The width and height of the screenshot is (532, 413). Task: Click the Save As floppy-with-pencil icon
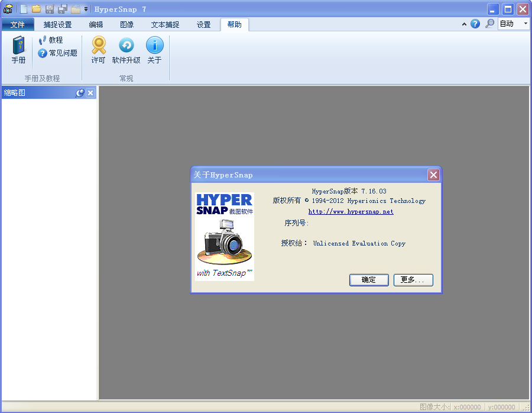point(50,9)
